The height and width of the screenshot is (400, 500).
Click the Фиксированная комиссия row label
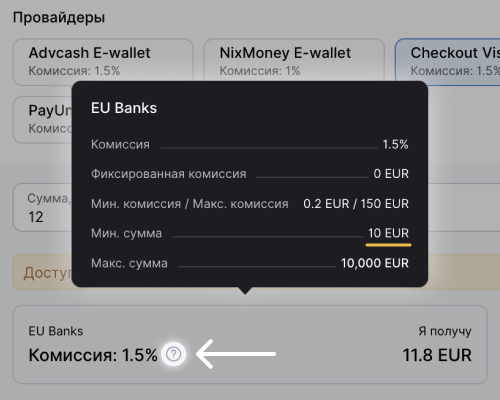click(x=169, y=174)
